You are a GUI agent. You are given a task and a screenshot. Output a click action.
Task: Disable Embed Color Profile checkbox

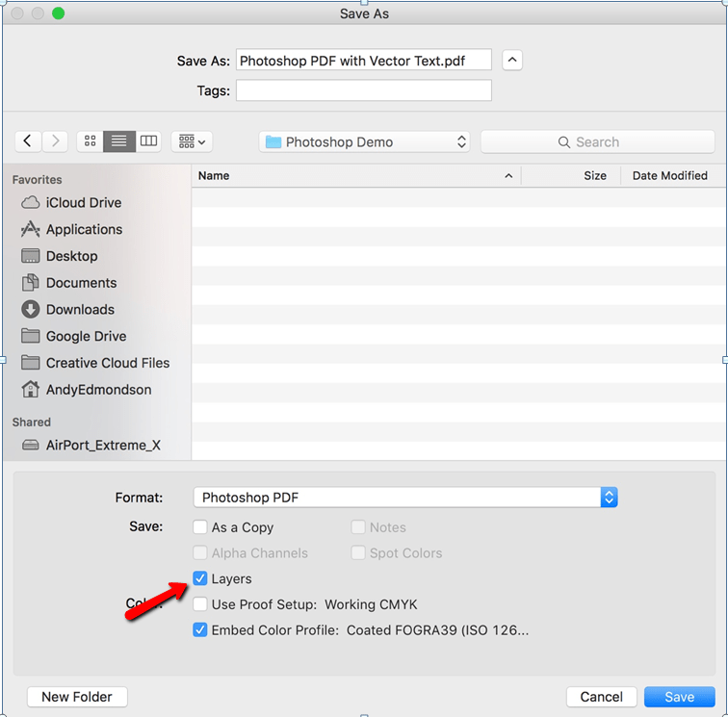pyautogui.click(x=200, y=629)
